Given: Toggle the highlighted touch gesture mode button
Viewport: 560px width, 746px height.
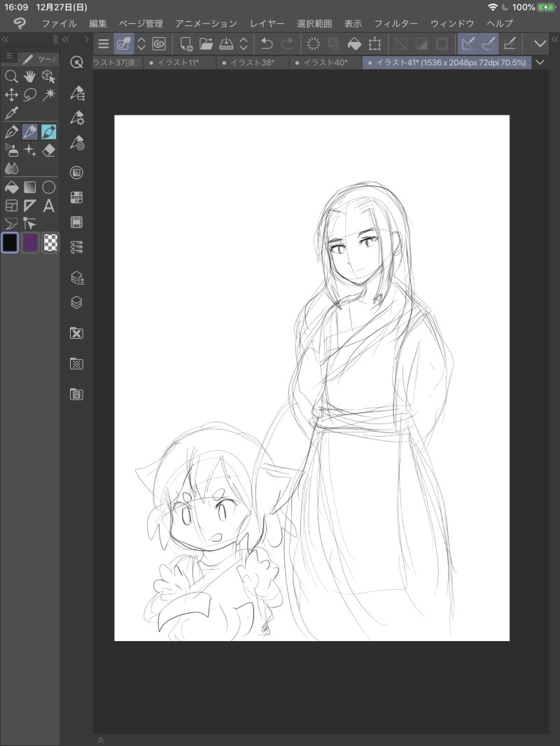Looking at the screenshot, I should [124, 44].
